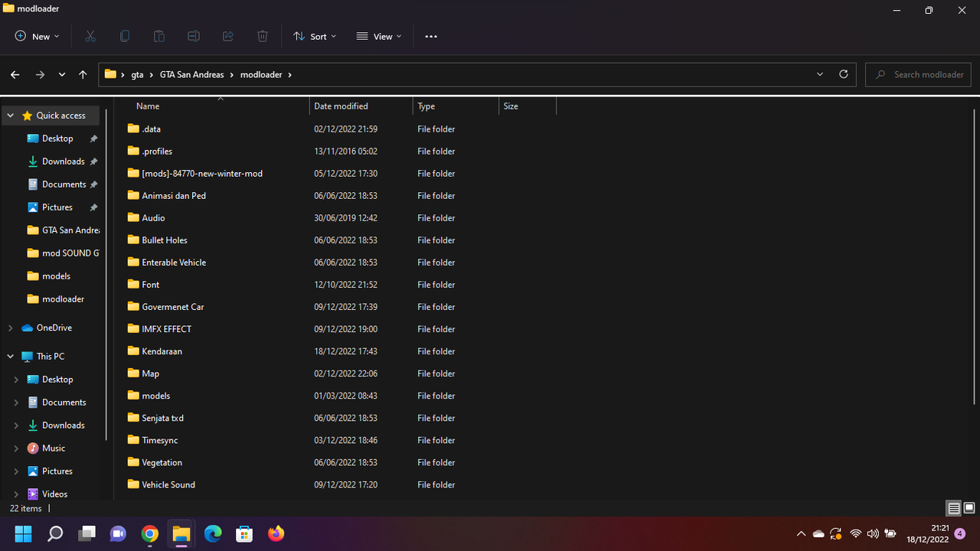This screenshot has width=980, height=551.
Task: Select Downloads in Quick access
Action: (x=63, y=161)
